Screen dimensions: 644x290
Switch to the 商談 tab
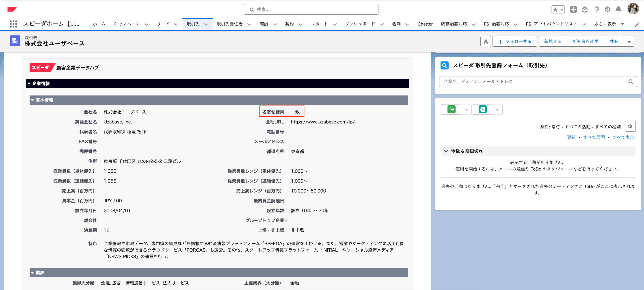[x=264, y=24]
